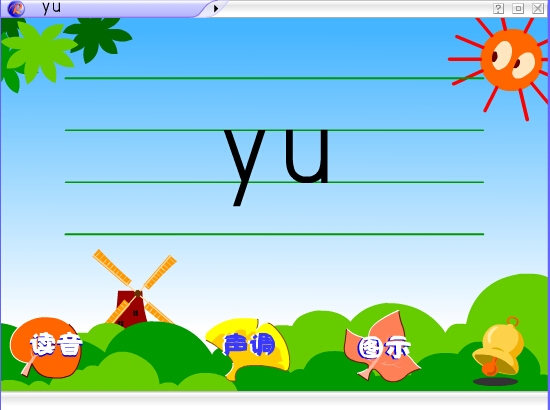
Task: Show 图示 using the pink maple leaf
Action: (x=383, y=348)
